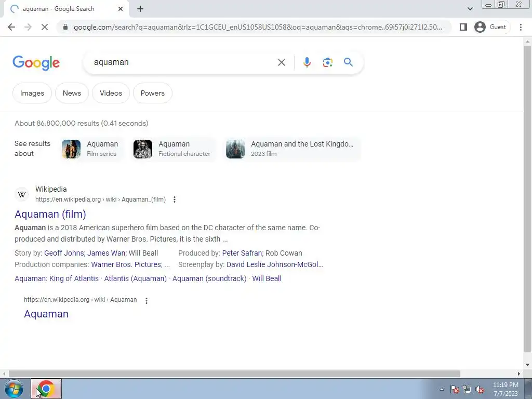Click Wikipedia favicon of first result
This screenshot has width=532, height=399.
[x=22, y=194]
